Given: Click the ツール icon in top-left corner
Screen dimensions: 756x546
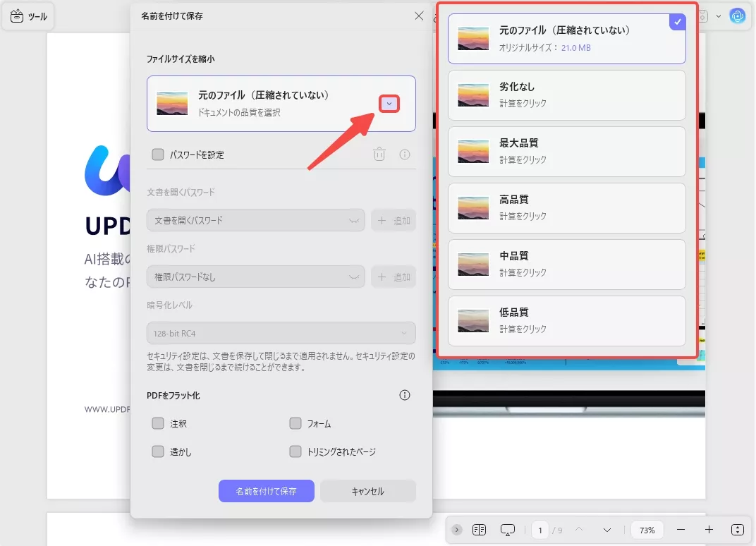Looking at the screenshot, I should (x=28, y=16).
